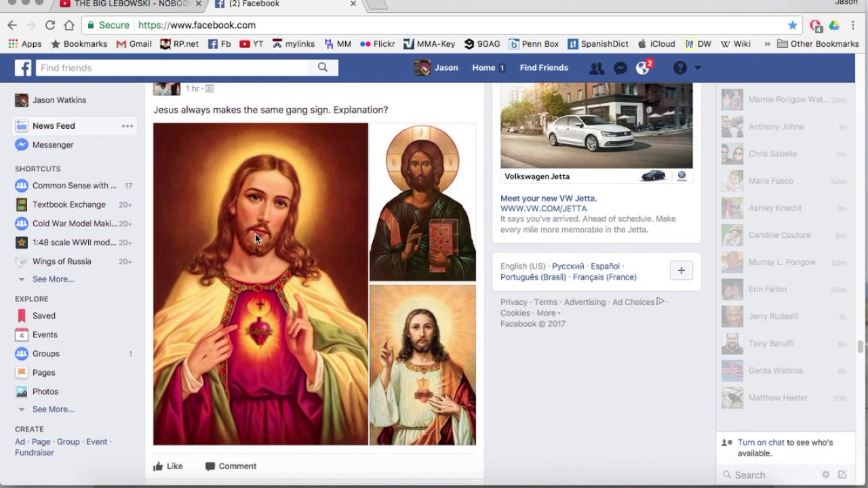Expand the More footer dropdown
The height and width of the screenshot is (488, 868).
548,313
